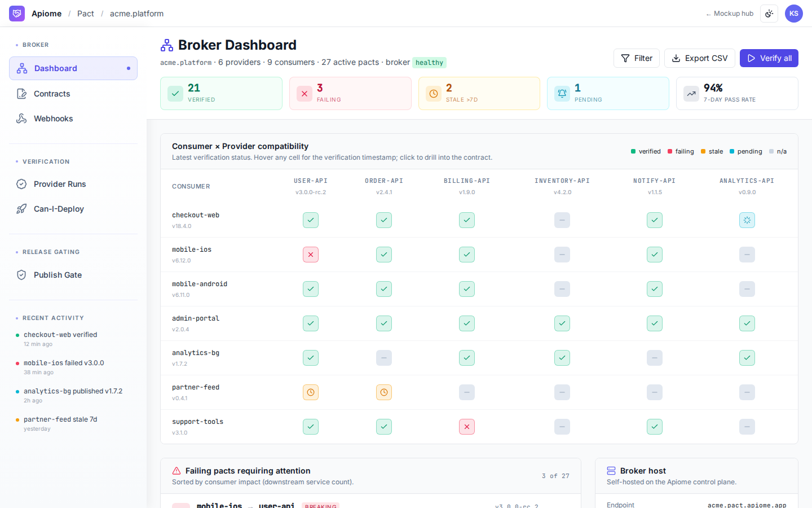Open the Contracts sidebar item
This screenshot has height=508, width=812.
coord(73,94)
